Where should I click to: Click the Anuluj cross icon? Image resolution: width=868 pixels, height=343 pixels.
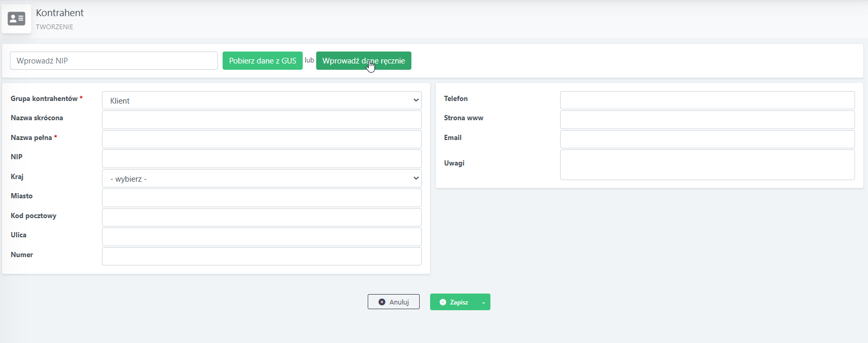[382, 302]
